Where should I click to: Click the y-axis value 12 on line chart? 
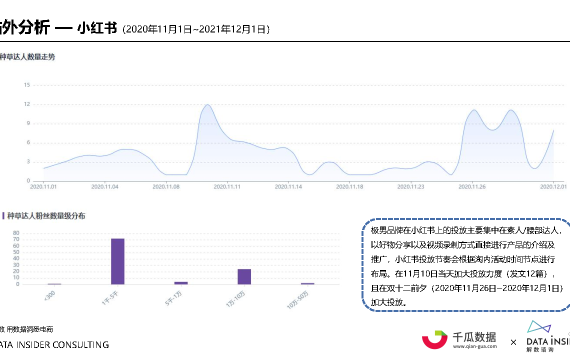[x=27, y=104]
